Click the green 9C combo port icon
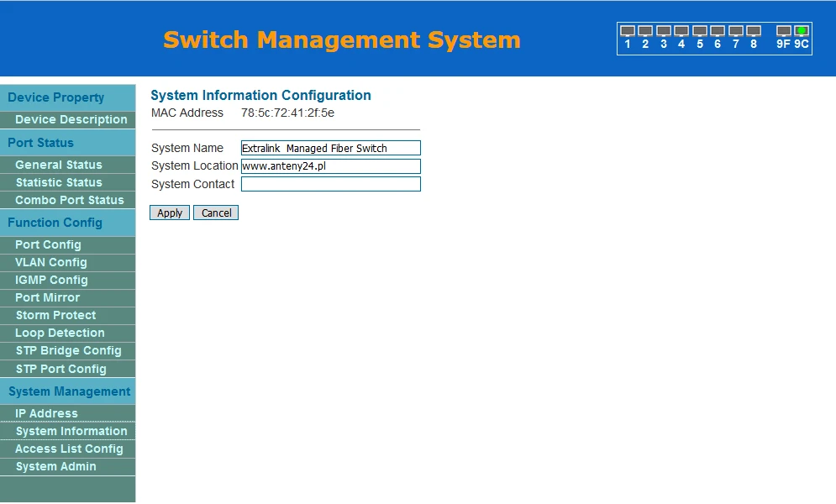 point(802,31)
